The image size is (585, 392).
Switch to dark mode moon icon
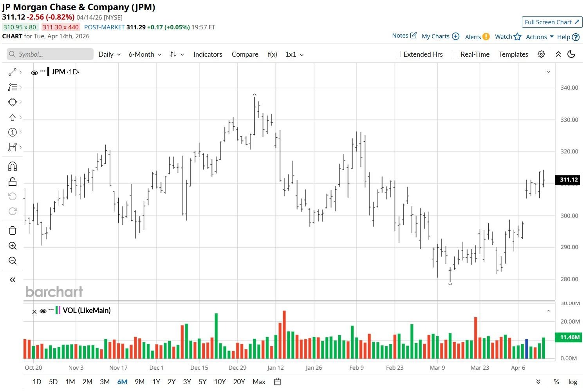[x=571, y=54]
